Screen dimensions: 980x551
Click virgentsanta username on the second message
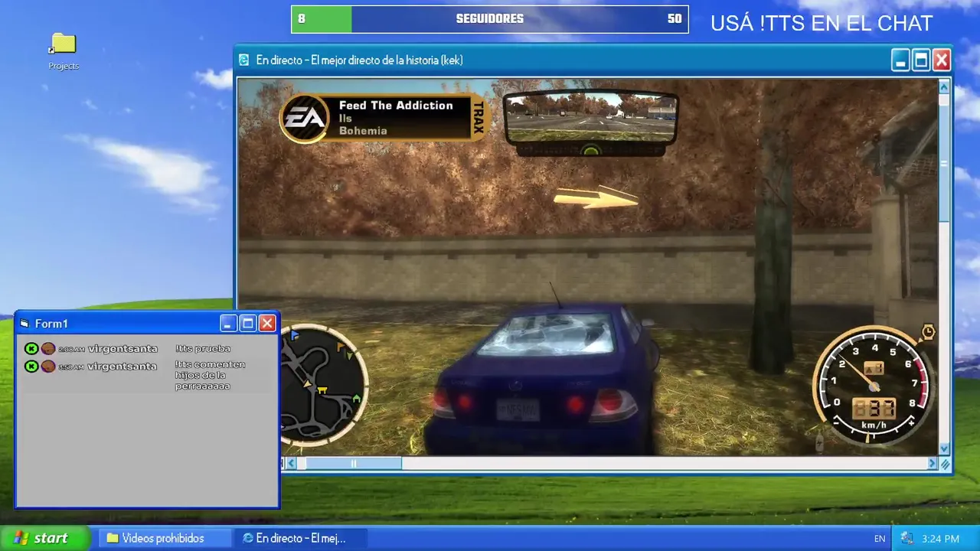click(122, 366)
